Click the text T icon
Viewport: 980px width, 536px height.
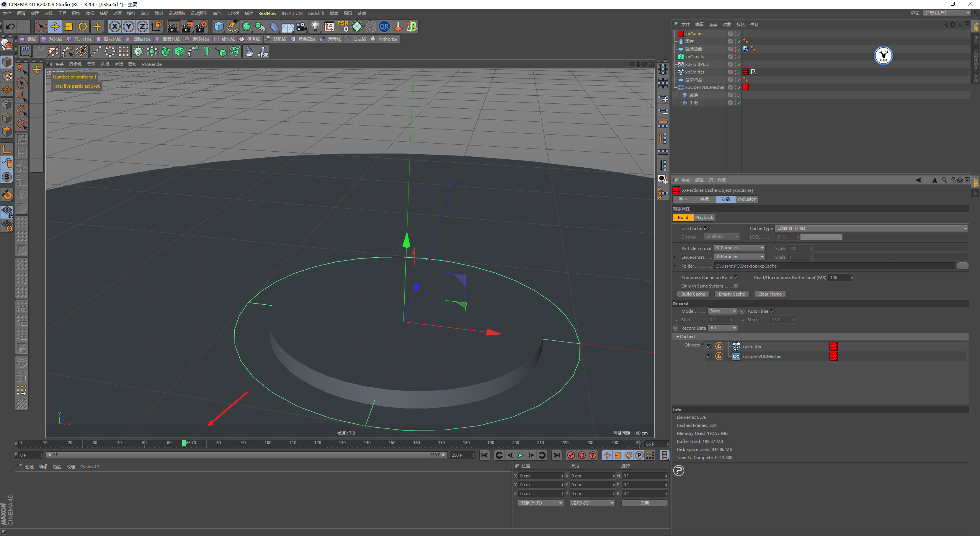click(207, 51)
